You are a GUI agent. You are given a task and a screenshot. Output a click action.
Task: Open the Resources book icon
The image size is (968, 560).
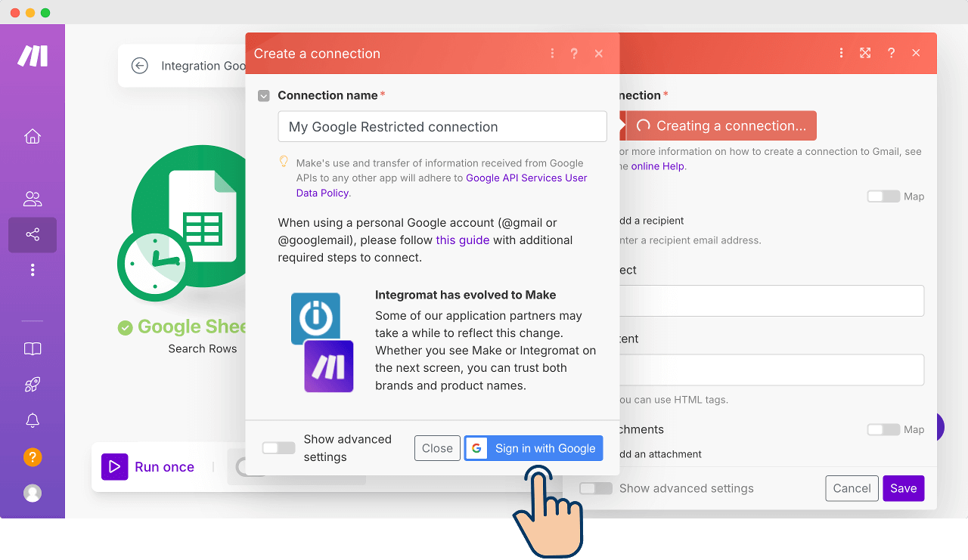point(33,349)
